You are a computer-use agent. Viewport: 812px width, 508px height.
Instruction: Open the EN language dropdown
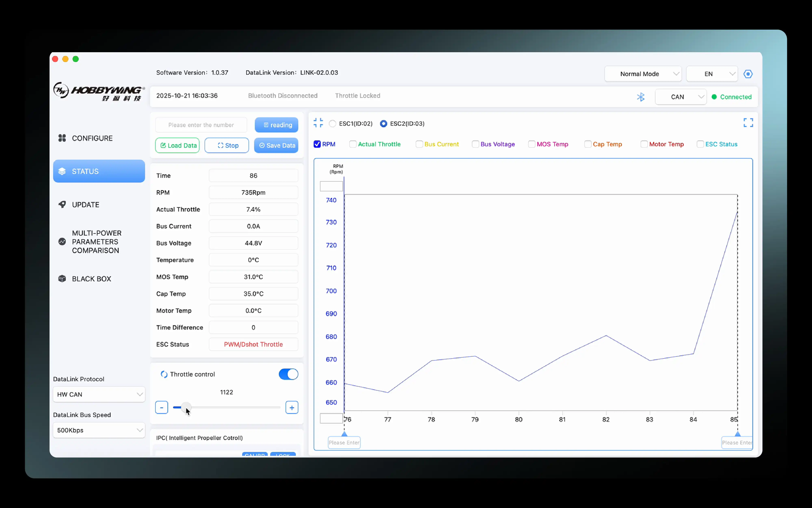712,74
